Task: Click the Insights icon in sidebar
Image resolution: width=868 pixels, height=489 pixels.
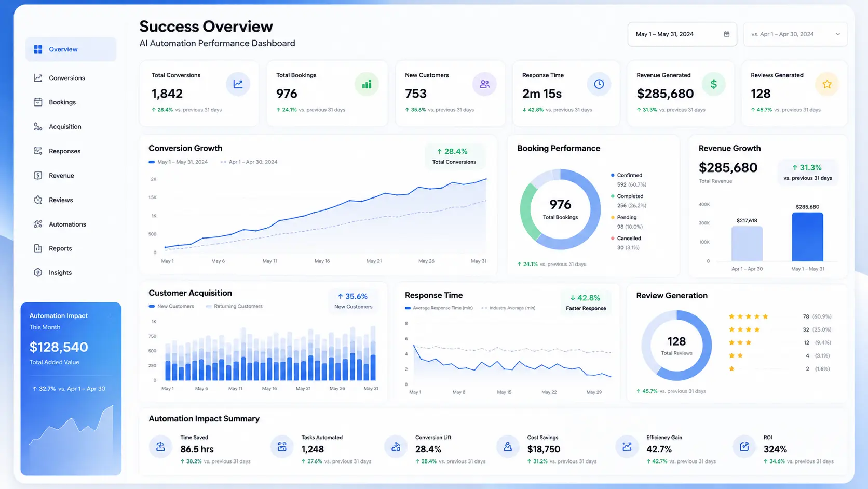Action: (x=38, y=273)
